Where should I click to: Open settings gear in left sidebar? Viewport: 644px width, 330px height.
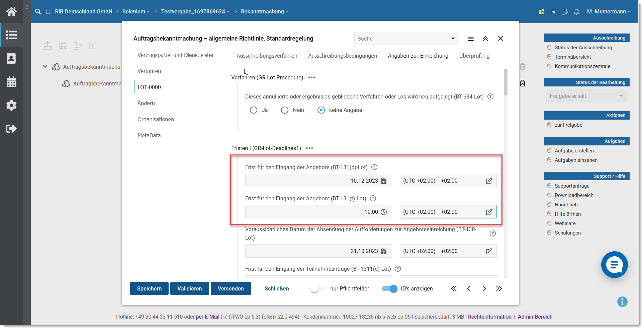pyautogui.click(x=11, y=105)
